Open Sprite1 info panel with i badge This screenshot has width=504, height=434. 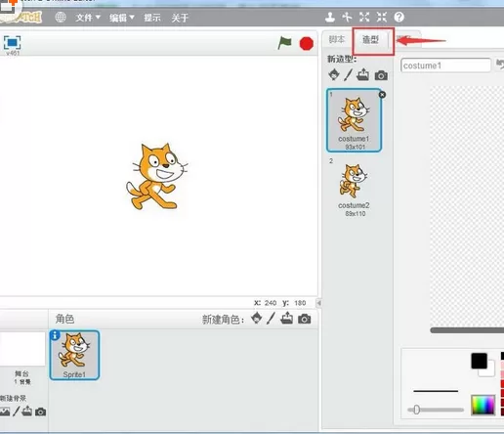click(x=55, y=335)
